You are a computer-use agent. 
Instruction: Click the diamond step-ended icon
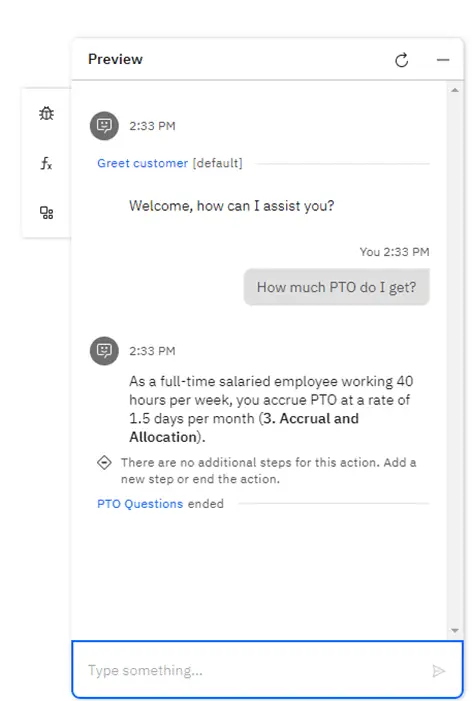(104, 462)
